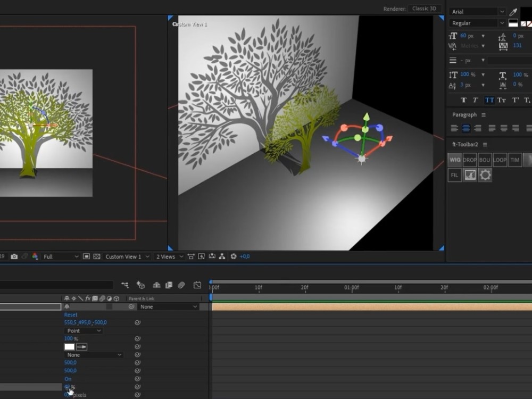Click the WIG button in ft-Toolbar2
Image resolution: width=532 pixels, height=399 pixels.
(x=455, y=160)
